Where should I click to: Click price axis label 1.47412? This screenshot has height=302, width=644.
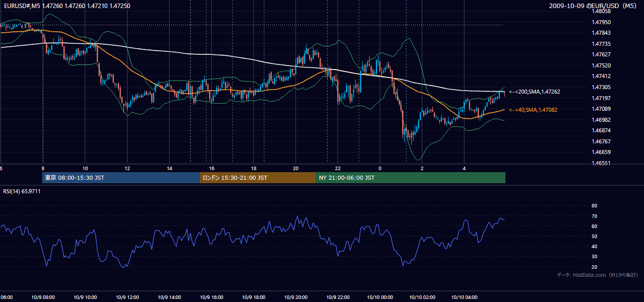tap(602, 76)
